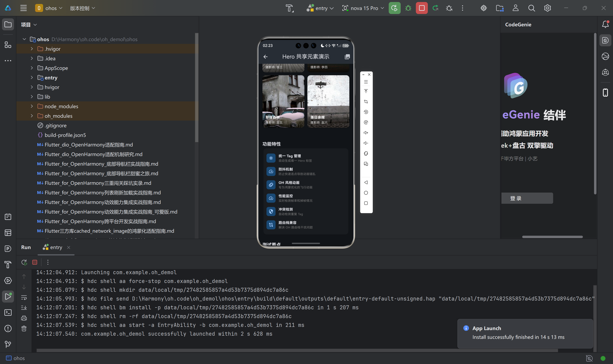Tap the 统一 Tag 管理 feature row
This screenshot has height=364, width=613.
[306, 158]
